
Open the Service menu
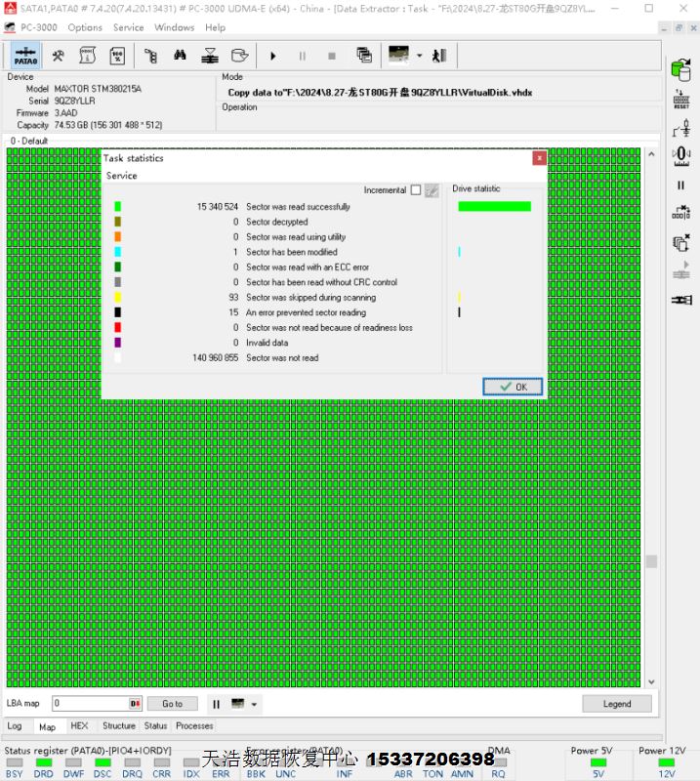pyautogui.click(x=128, y=27)
